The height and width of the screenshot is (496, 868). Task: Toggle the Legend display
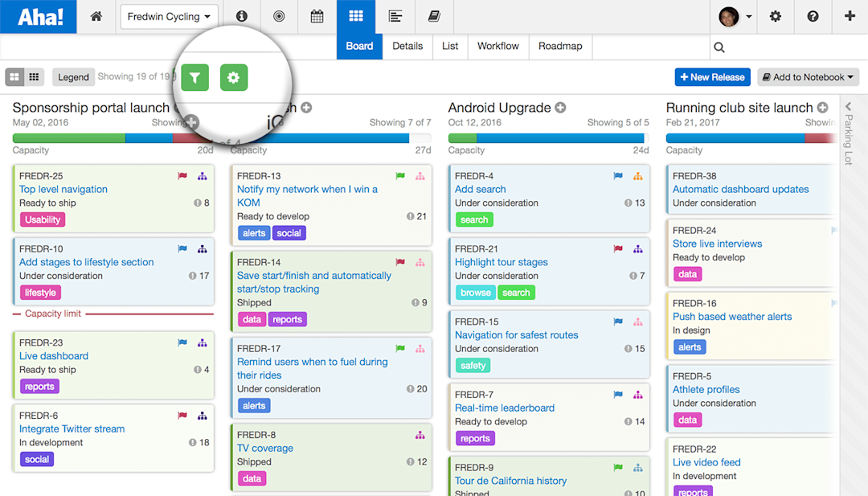73,77
